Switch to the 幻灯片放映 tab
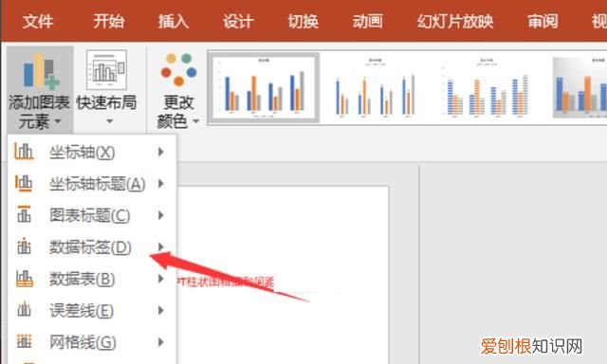This screenshot has width=607, height=364. 455,21
